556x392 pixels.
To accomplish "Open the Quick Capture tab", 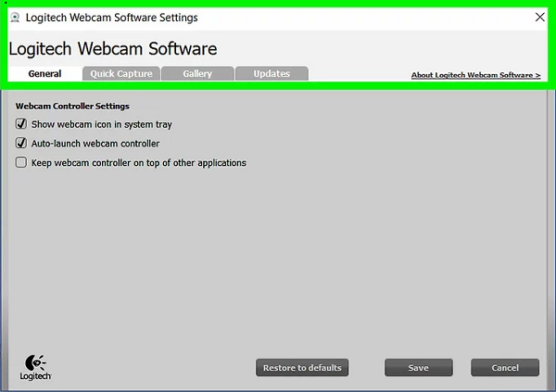I will (121, 74).
